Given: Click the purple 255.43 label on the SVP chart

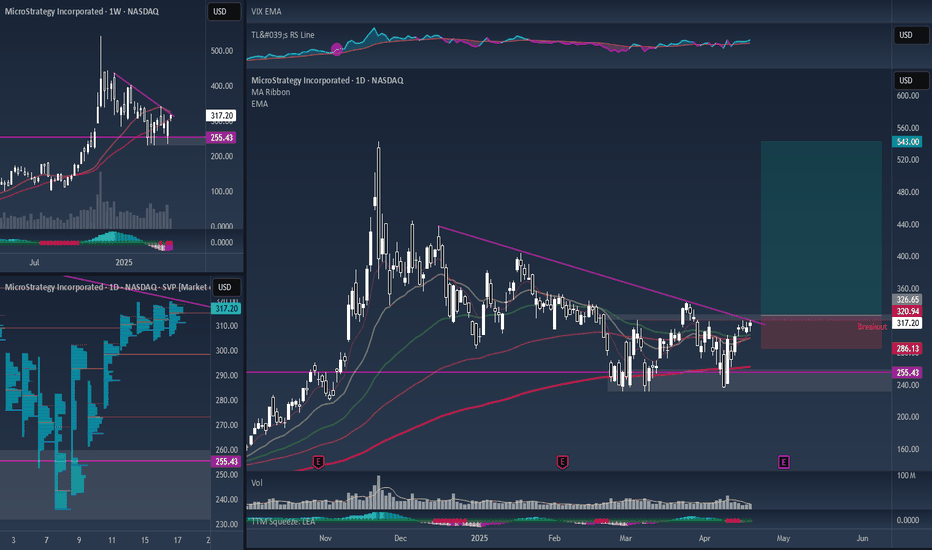Looking at the screenshot, I should click(226, 461).
